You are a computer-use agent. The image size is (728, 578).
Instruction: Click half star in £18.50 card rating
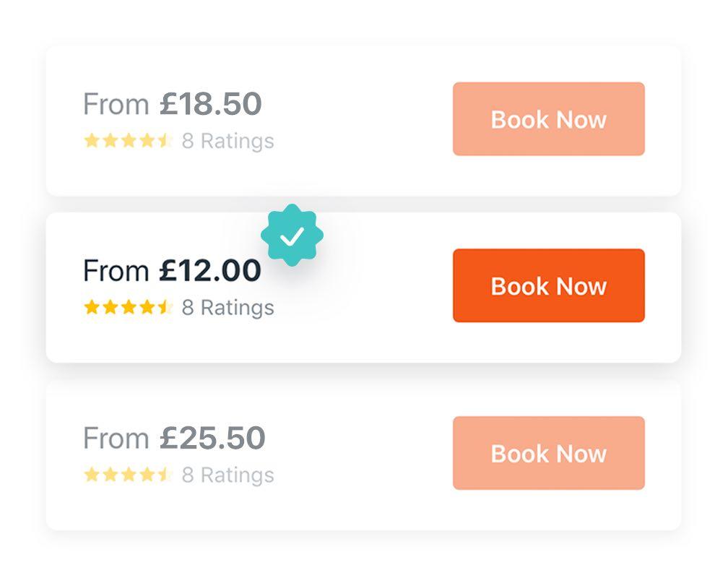[x=165, y=140]
